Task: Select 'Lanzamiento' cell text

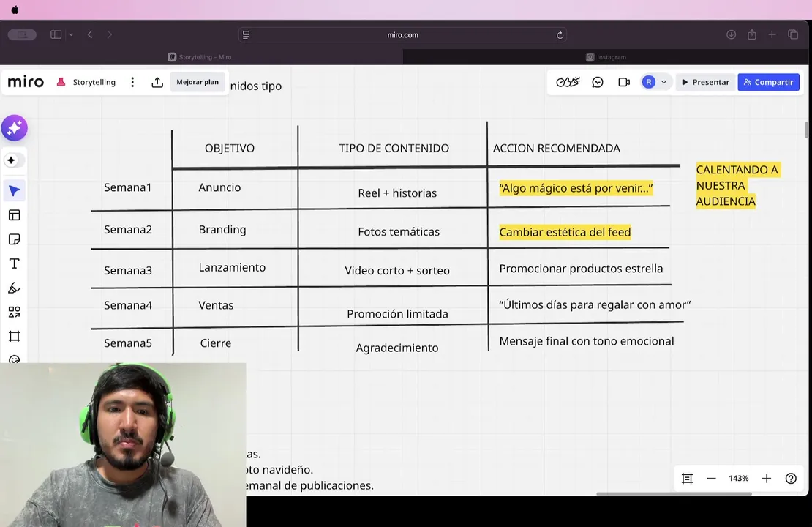Action: (232, 267)
